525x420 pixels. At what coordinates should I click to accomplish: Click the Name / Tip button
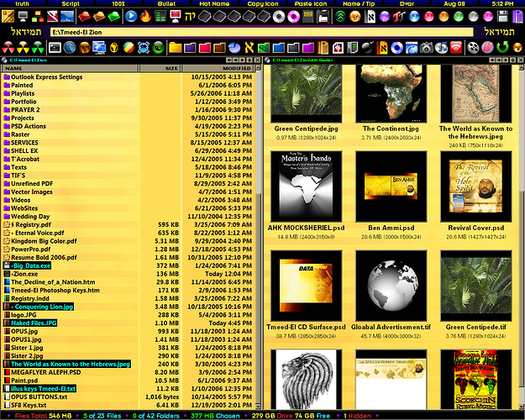pyautogui.click(x=359, y=3)
